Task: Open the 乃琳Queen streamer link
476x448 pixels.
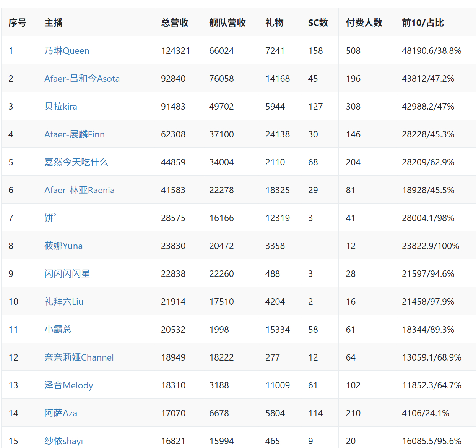Action: coord(67,51)
